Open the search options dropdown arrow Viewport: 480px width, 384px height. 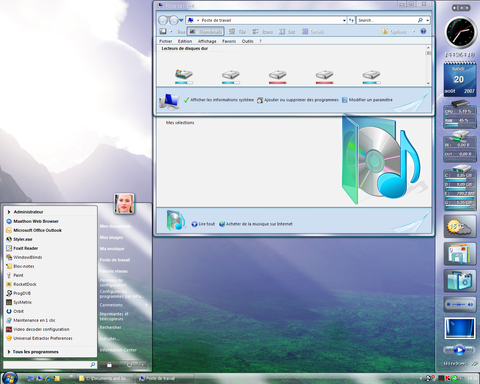point(428,20)
